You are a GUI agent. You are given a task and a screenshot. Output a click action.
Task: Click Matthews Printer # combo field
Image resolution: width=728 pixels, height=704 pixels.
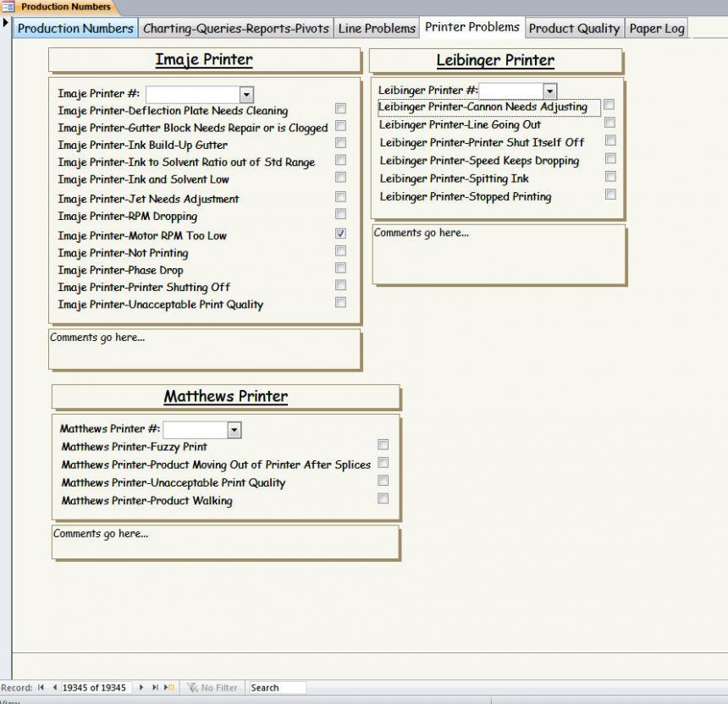(x=202, y=430)
